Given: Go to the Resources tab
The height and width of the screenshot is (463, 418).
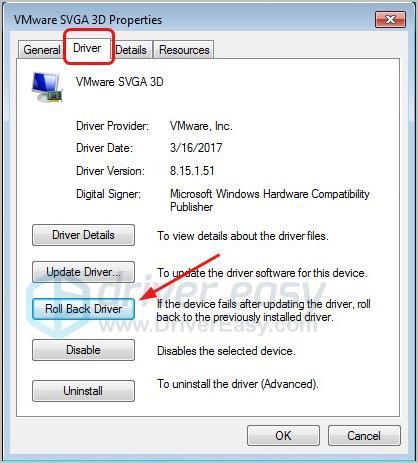Looking at the screenshot, I should (x=184, y=50).
